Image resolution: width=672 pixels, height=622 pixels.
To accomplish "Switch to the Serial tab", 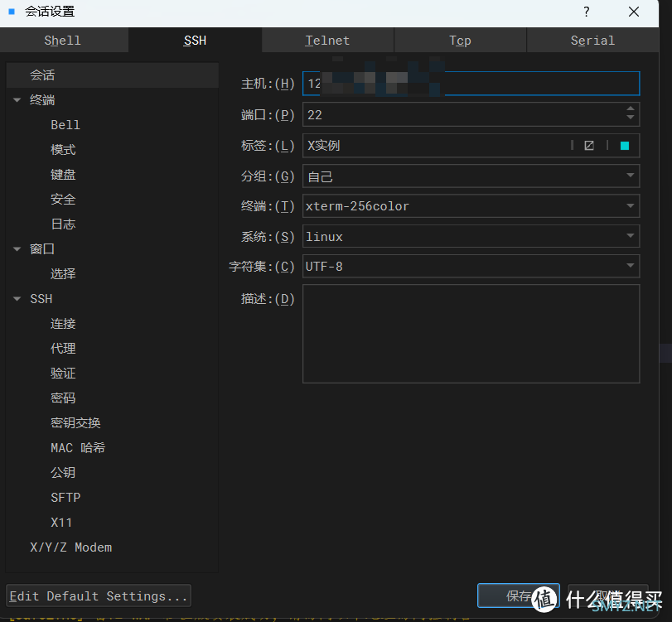I will coord(592,41).
